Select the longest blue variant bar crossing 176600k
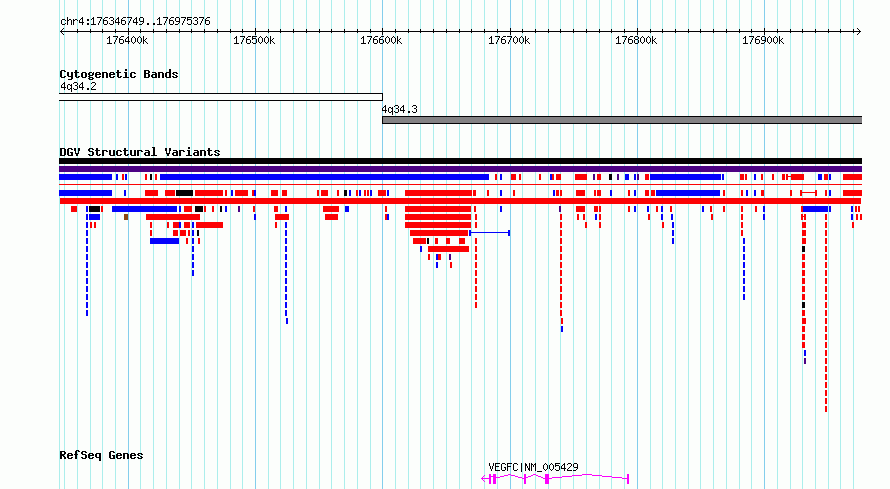Image resolution: width=890 pixels, height=489 pixels. coord(324,178)
